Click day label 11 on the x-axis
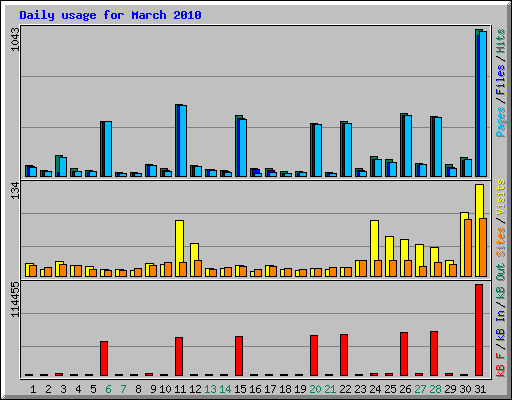Image resolution: width=512 pixels, height=400 pixels. 180,389
